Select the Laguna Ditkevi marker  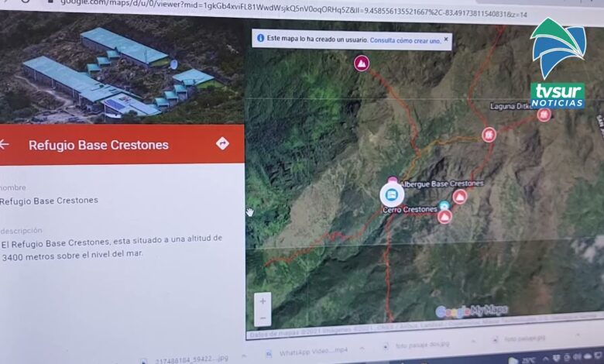[544, 115]
